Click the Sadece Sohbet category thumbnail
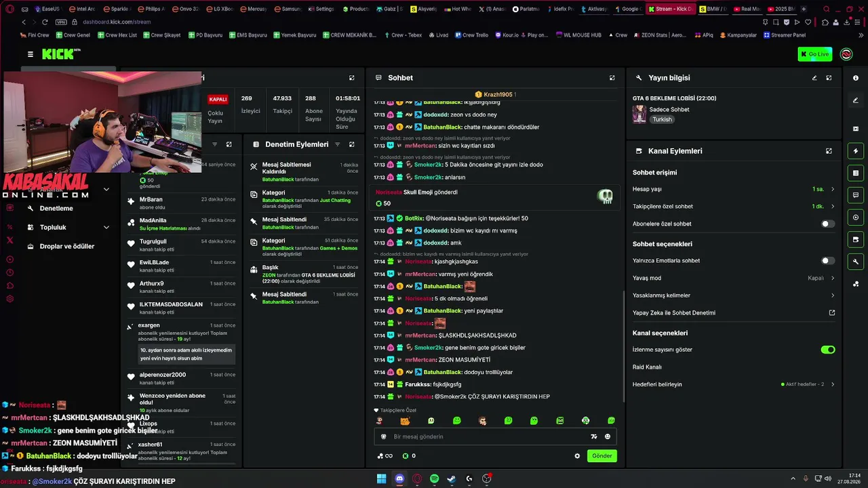 (639, 114)
